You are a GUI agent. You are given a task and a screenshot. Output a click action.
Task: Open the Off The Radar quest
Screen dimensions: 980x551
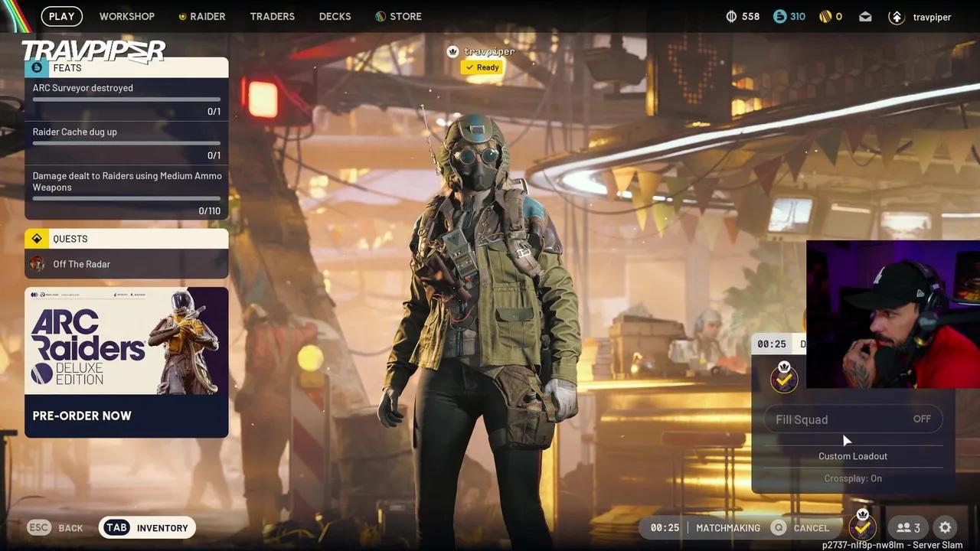(x=126, y=264)
